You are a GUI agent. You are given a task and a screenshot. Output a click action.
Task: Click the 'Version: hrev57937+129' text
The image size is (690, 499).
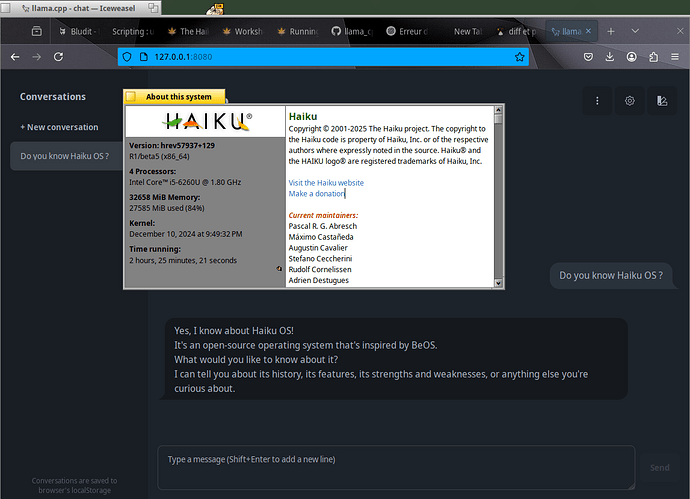pyautogui.click(x=172, y=146)
